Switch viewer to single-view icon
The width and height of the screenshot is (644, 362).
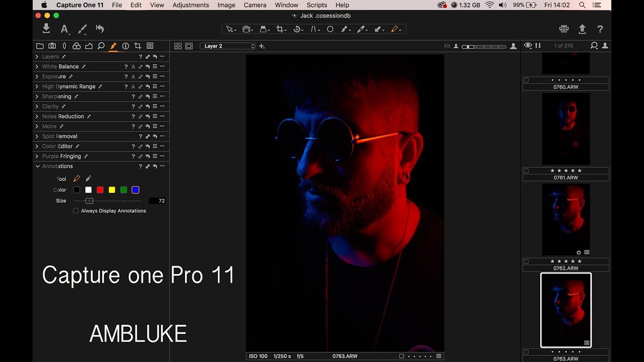coord(189,46)
